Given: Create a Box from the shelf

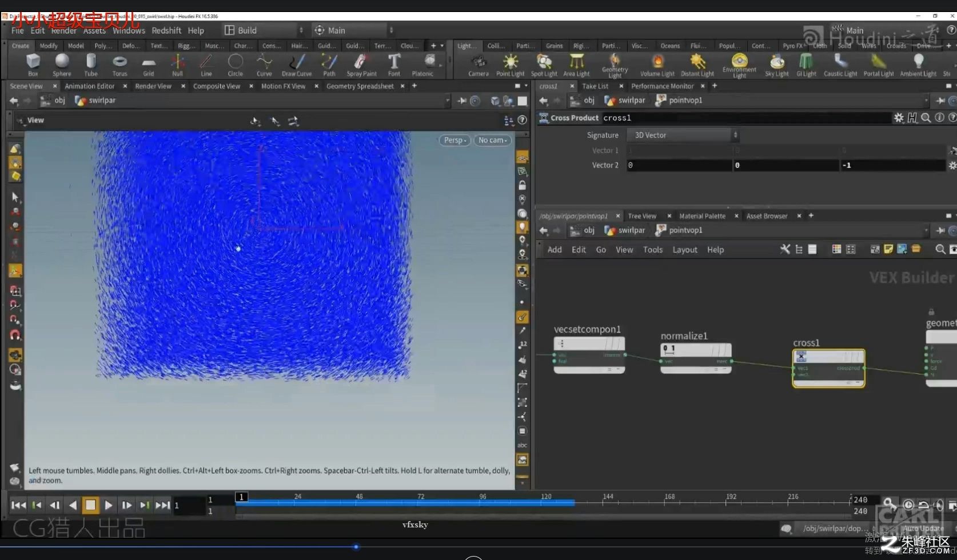Looking at the screenshot, I should pyautogui.click(x=33, y=65).
